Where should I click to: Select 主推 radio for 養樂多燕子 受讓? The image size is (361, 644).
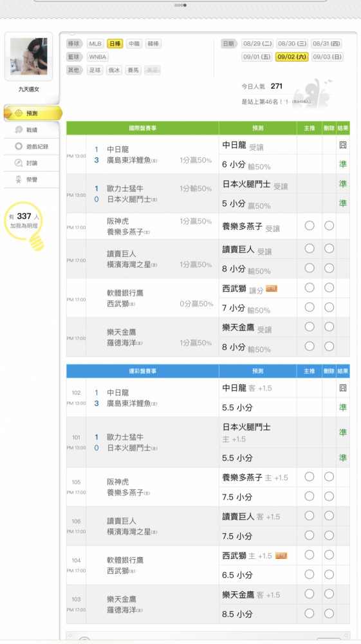pos(310,225)
